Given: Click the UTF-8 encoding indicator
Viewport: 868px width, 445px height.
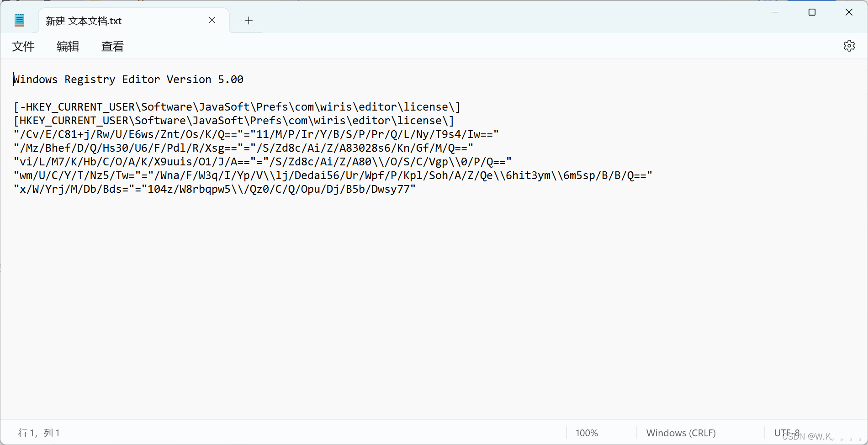Looking at the screenshot, I should pos(787,432).
